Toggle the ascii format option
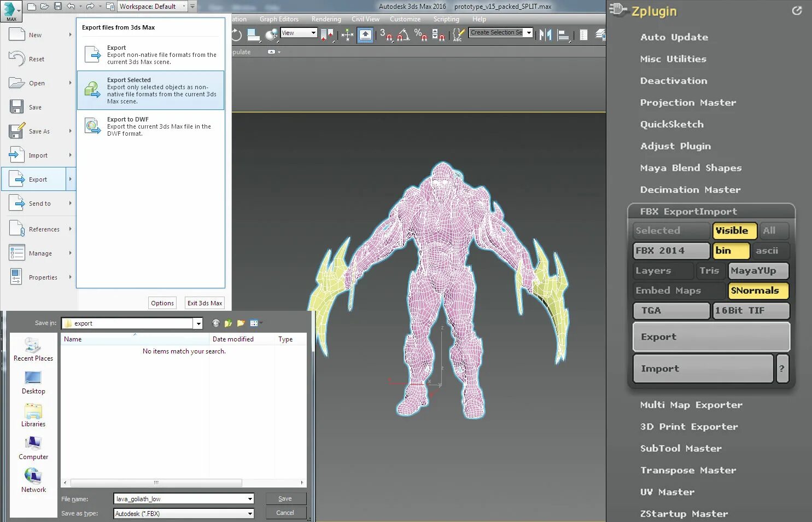 point(770,251)
